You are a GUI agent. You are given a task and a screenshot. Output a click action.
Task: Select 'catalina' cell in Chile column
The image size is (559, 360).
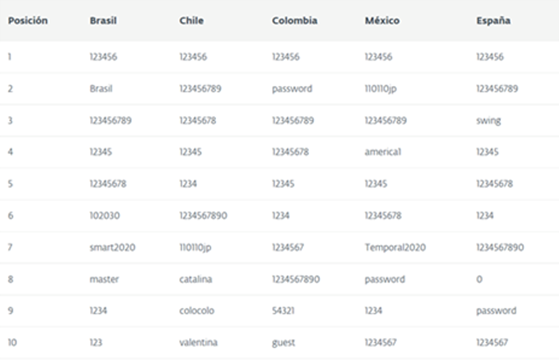195,279
